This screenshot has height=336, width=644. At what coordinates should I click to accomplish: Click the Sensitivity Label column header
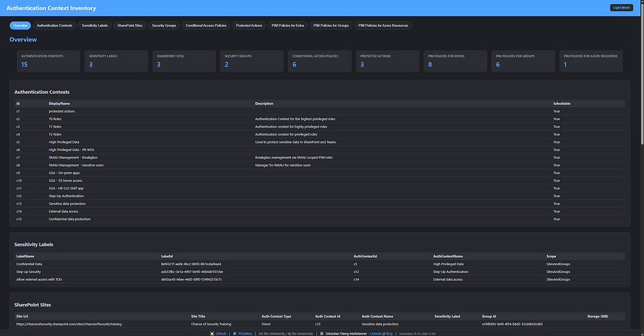click(448, 317)
